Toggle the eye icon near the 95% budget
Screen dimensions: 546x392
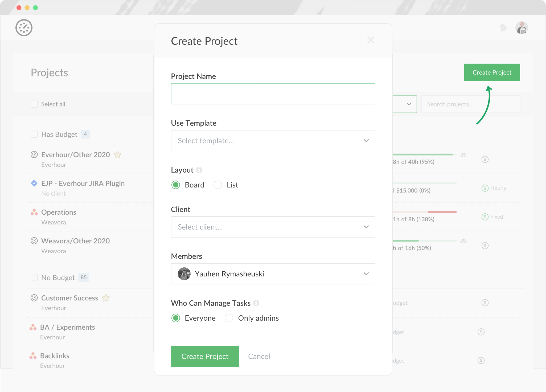(463, 155)
